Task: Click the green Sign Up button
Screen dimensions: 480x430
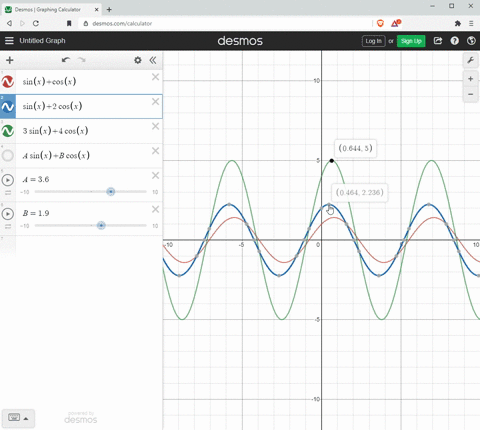Action: [x=411, y=41]
